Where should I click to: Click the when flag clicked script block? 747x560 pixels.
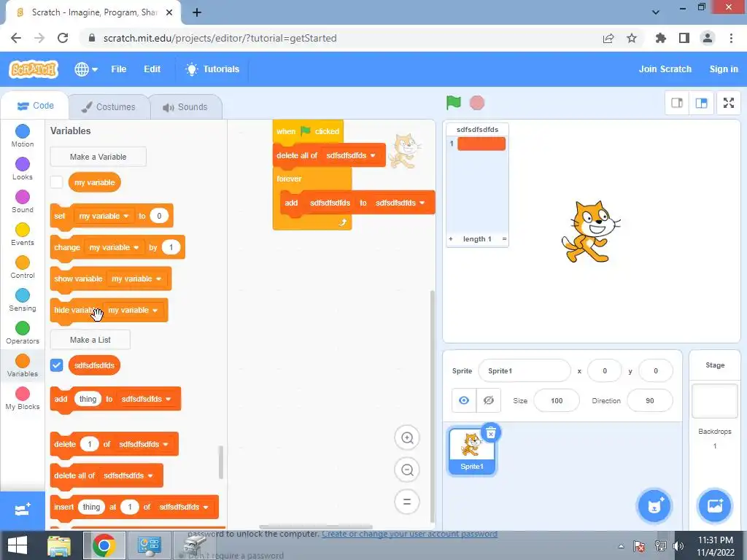point(308,131)
